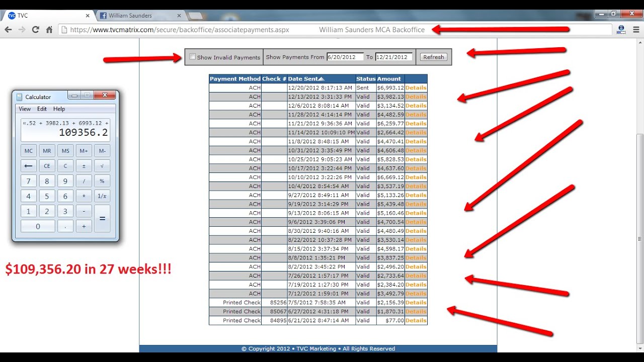
Task: Click the extension icon beside Chrome menu
Action: [x=621, y=30]
